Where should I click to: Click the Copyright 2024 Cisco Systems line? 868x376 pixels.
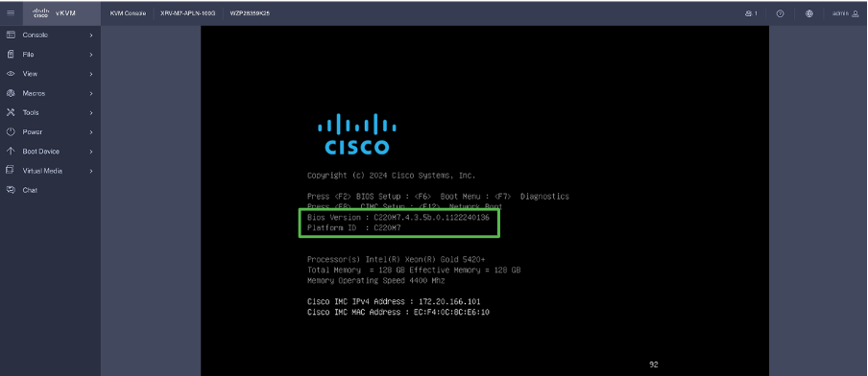click(392, 176)
